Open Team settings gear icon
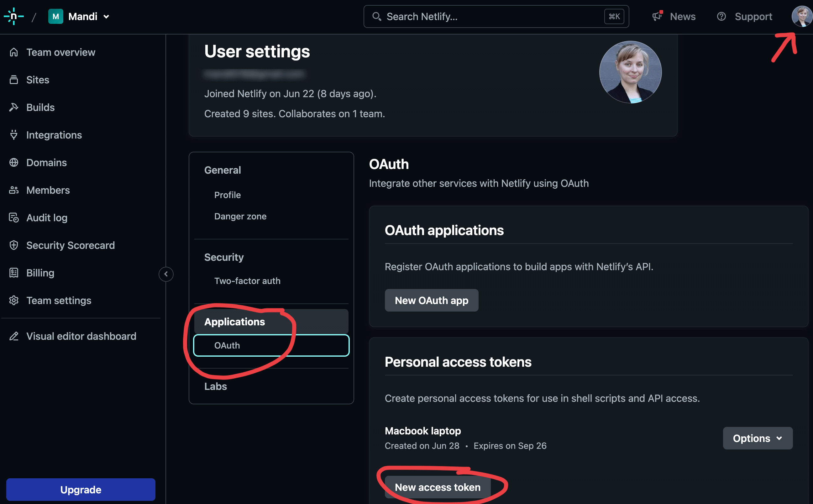Viewport: 813px width, 504px height. coord(14,300)
